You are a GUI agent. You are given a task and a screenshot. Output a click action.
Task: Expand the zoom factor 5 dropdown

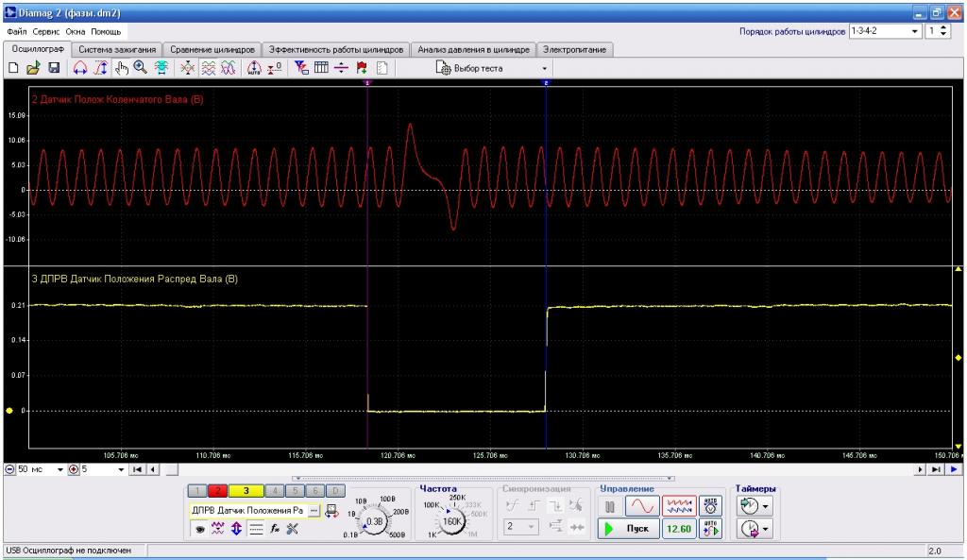(x=121, y=469)
